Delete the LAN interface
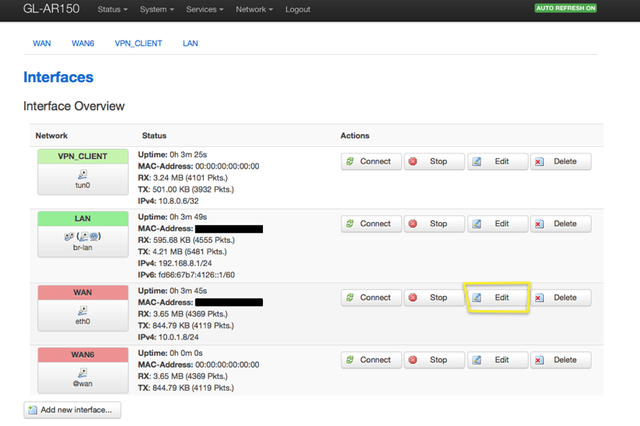 click(x=561, y=224)
